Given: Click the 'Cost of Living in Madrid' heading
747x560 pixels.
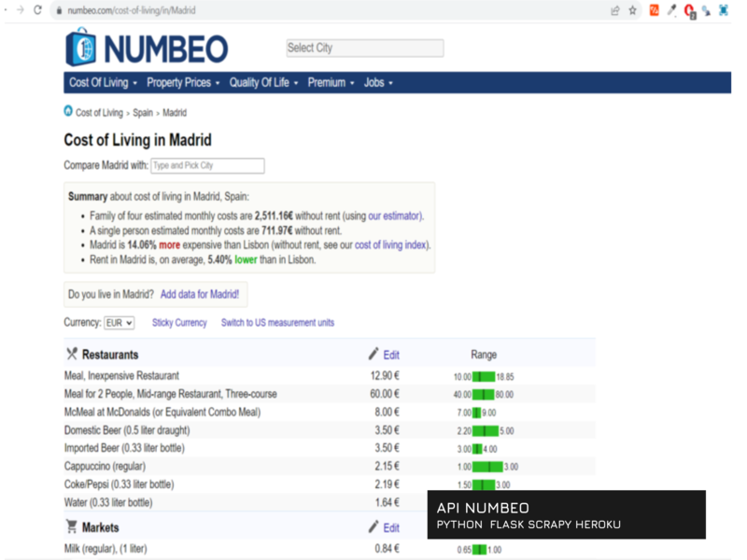Looking at the screenshot, I should click(137, 140).
